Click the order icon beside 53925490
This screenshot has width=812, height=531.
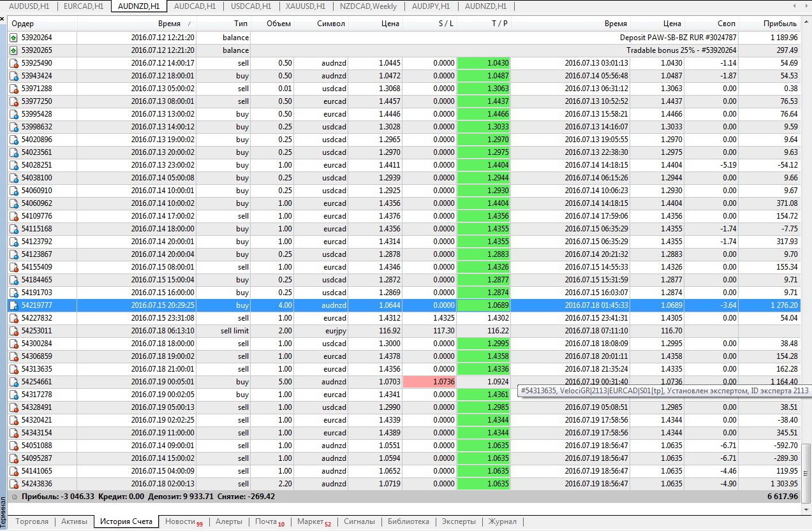13,63
